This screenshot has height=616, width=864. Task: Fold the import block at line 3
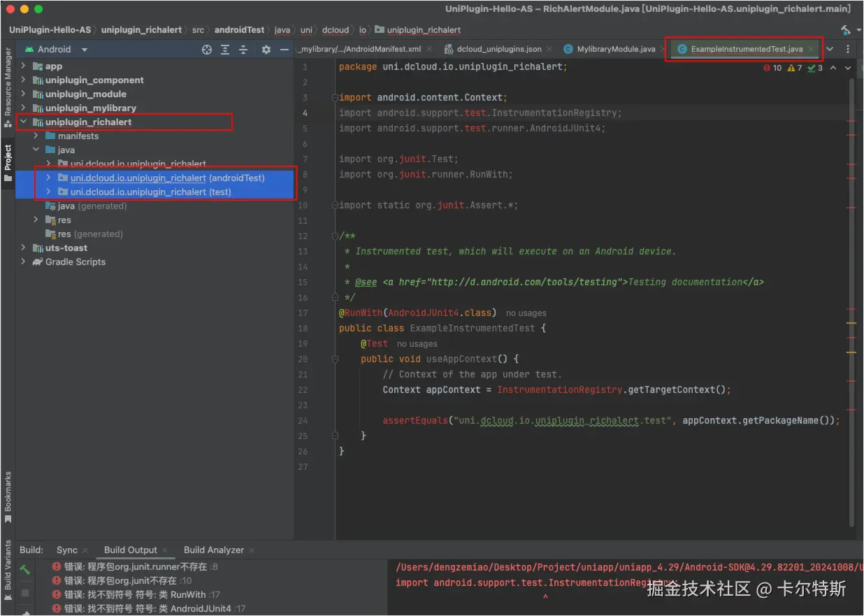point(335,98)
